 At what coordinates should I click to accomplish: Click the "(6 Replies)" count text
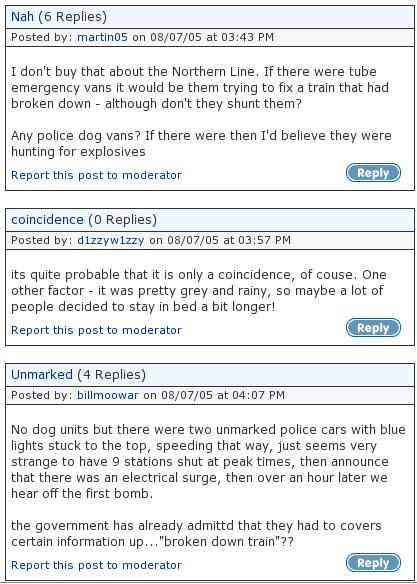(x=73, y=17)
